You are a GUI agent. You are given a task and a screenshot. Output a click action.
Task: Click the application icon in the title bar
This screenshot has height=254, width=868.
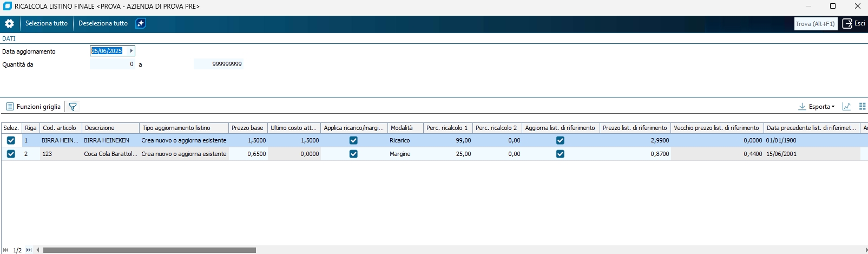tap(8, 6)
